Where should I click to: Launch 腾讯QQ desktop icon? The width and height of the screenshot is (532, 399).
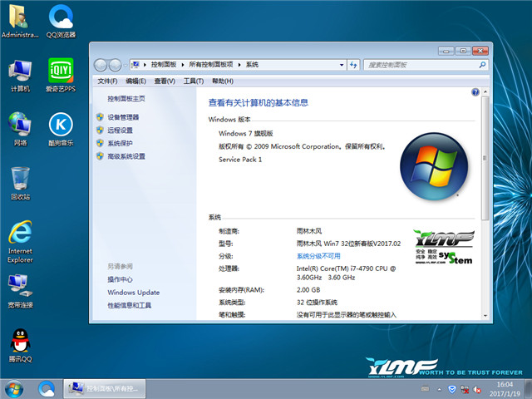(x=20, y=346)
